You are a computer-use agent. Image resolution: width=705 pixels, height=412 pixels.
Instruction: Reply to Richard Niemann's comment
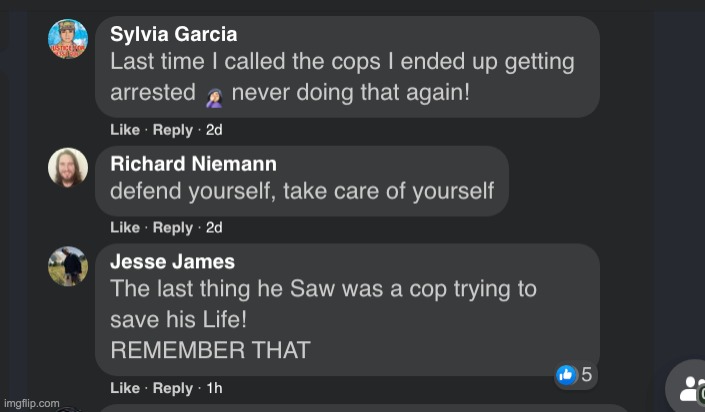click(x=172, y=228)
